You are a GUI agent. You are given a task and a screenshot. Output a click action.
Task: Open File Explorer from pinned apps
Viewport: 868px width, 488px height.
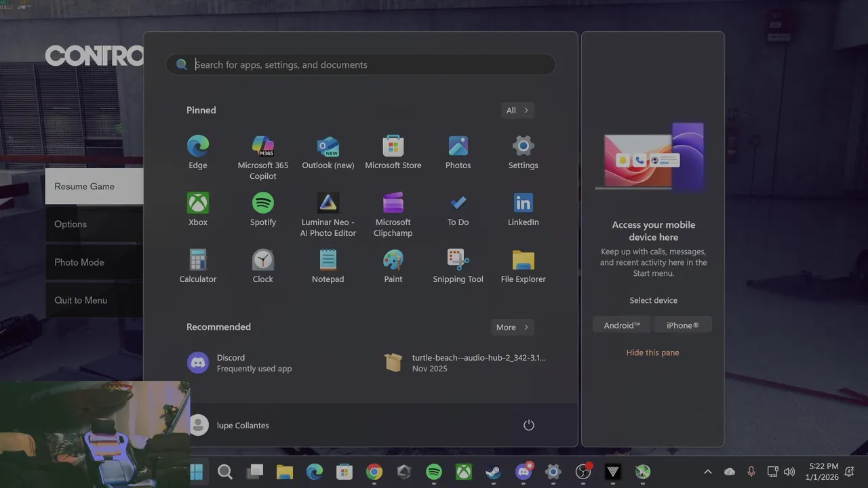524,266
